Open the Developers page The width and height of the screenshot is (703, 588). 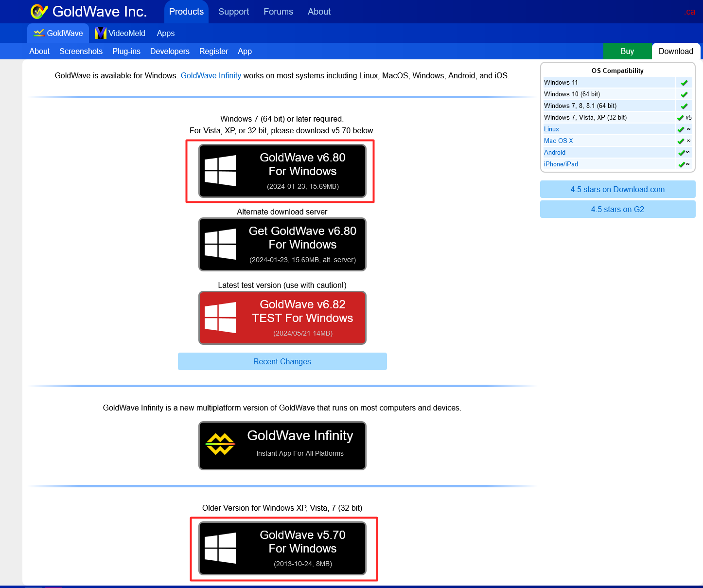tap(170, 51)
